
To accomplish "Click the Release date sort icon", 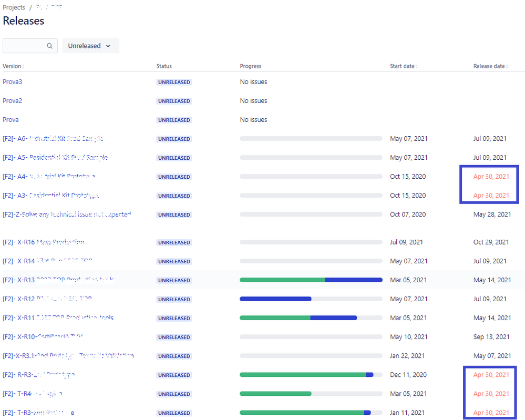I will tap(507, 67).
